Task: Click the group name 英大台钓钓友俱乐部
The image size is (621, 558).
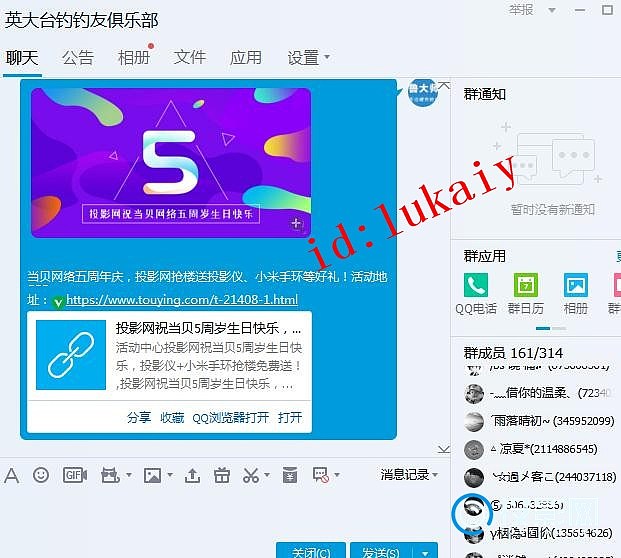Action: coord(82,20)
